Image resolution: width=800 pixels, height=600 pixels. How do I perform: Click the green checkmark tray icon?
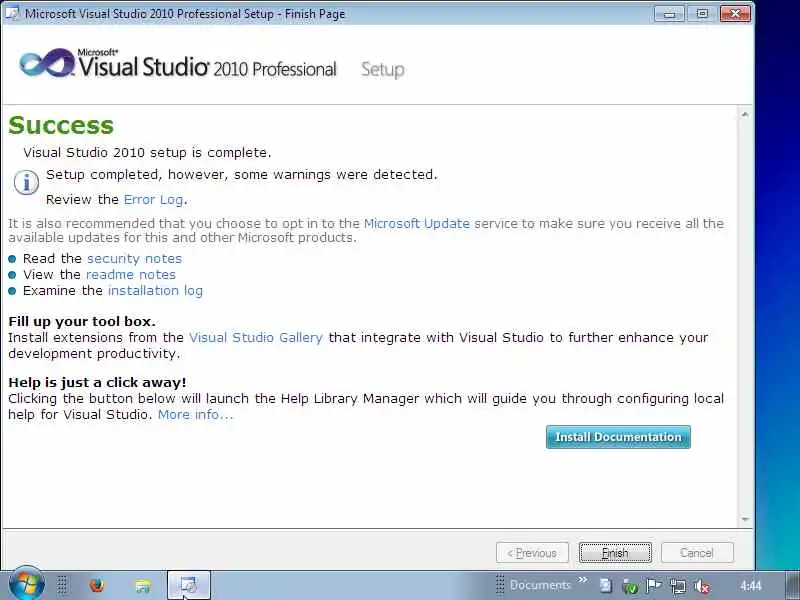[x=630, y=586]
